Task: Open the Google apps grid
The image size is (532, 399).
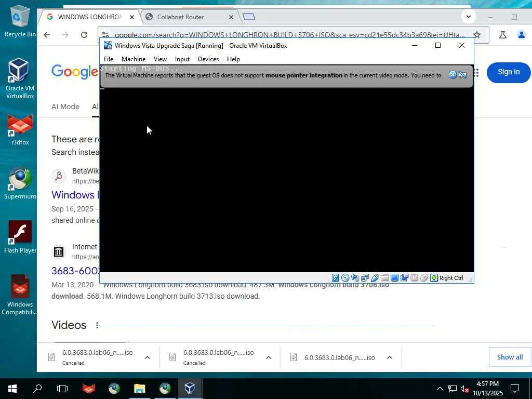Action: 477,73
